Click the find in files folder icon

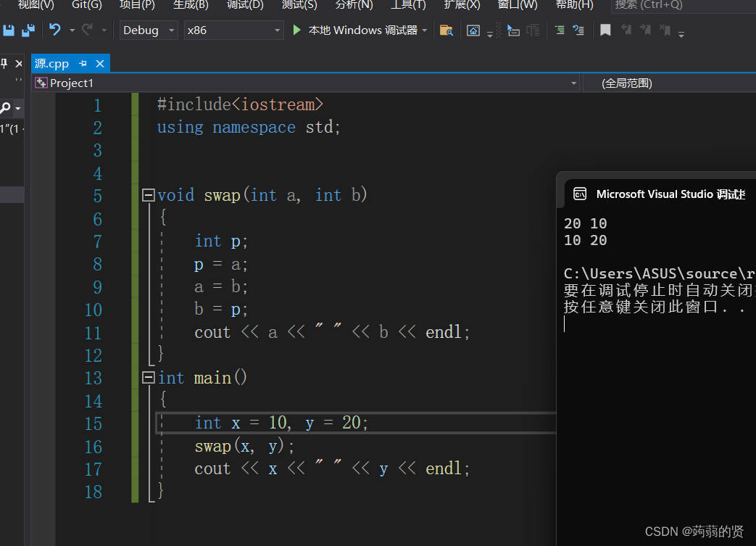tap(446, 30)
